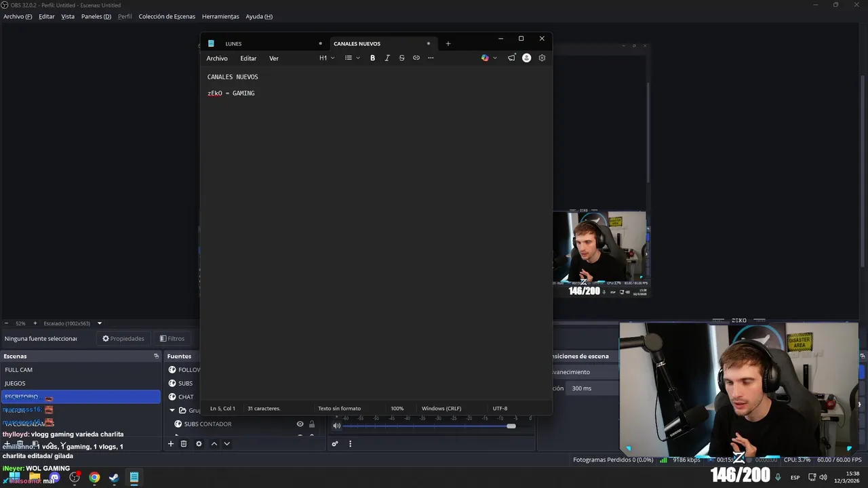Open the H1 heading dropdown in Notepad

[327, 58]
